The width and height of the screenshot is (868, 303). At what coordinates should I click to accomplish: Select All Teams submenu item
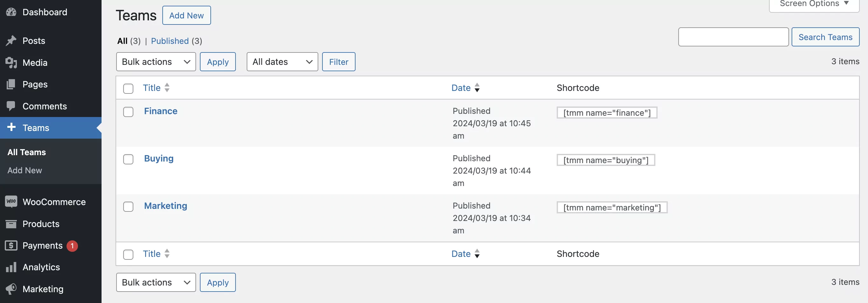pos(27,152)
